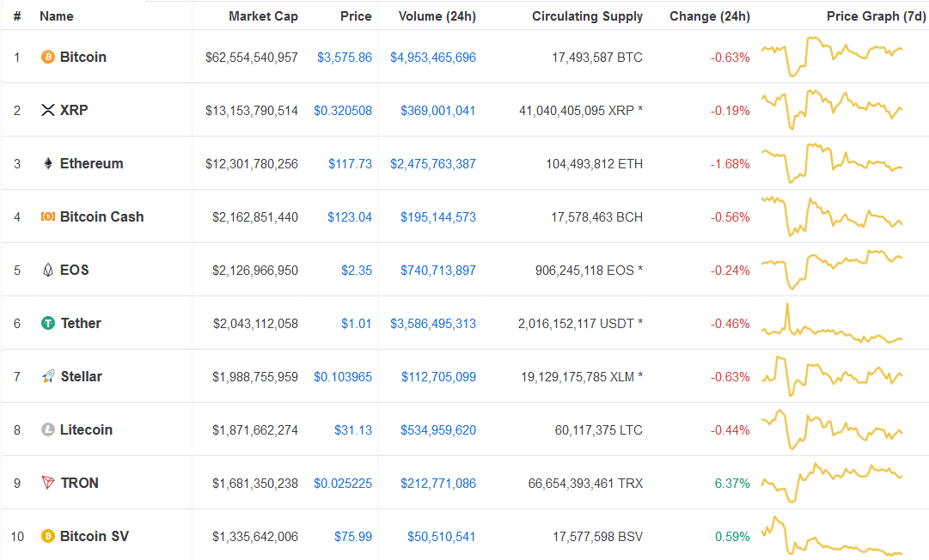Open the Bitcoin SV name link
Image resolution: width=929 pixels, height=560 pixels.
95,536
